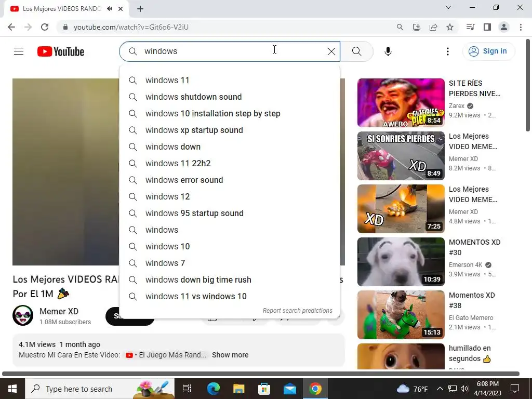Viewport: 532px width, 399px height.
Task: Choose "windows 10 installation step by step"
Action: (x=229, y=114)
